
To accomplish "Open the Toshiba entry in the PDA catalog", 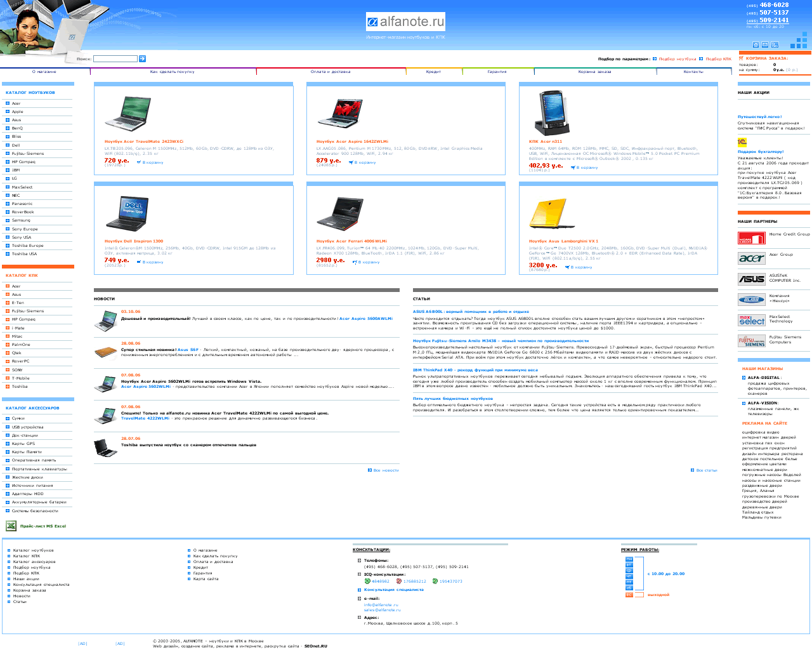I will tap(20, 387).
